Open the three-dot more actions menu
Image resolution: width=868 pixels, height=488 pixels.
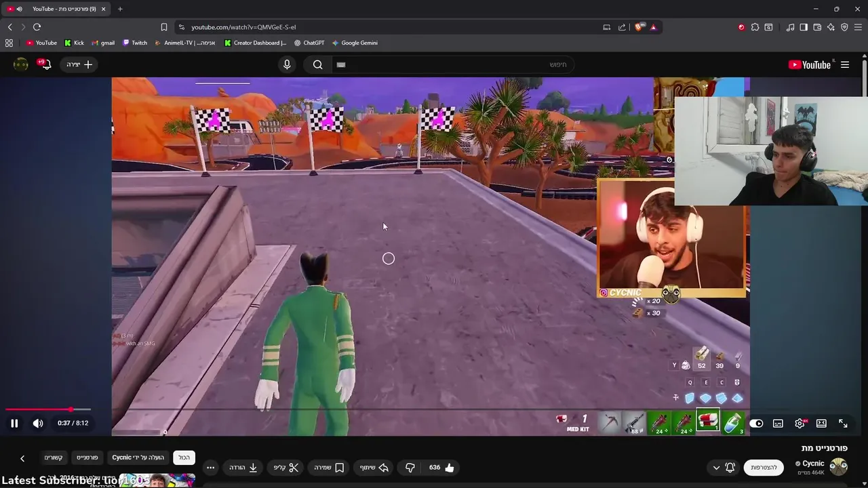click(210, 468)
